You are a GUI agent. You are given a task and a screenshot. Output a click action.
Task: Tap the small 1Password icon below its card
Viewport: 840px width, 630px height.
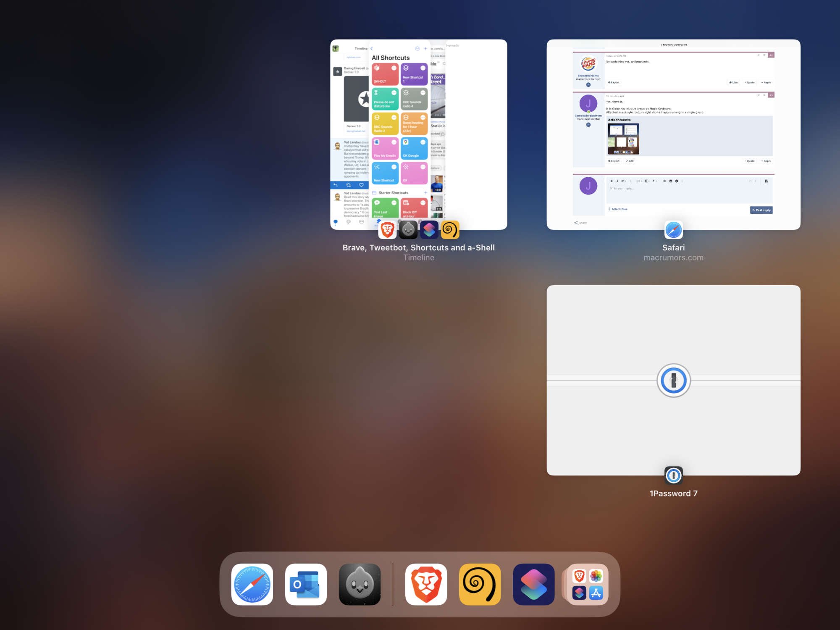tap(673, 475)
